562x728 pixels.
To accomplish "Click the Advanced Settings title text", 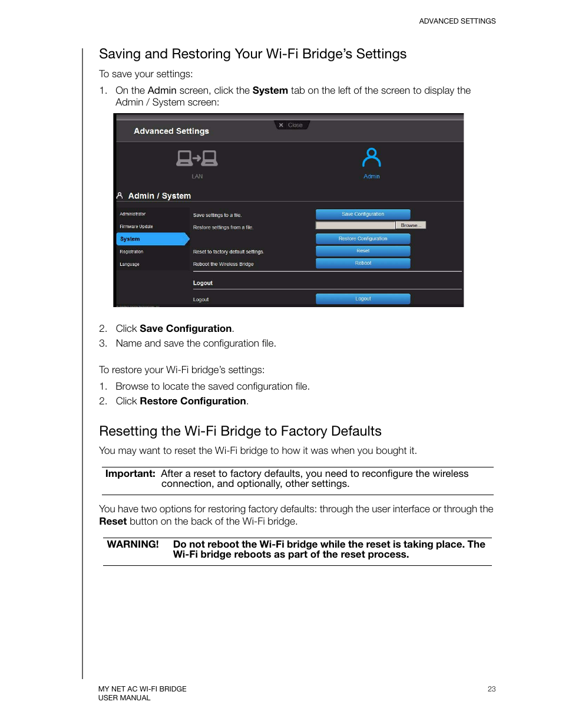I will 171,131.
